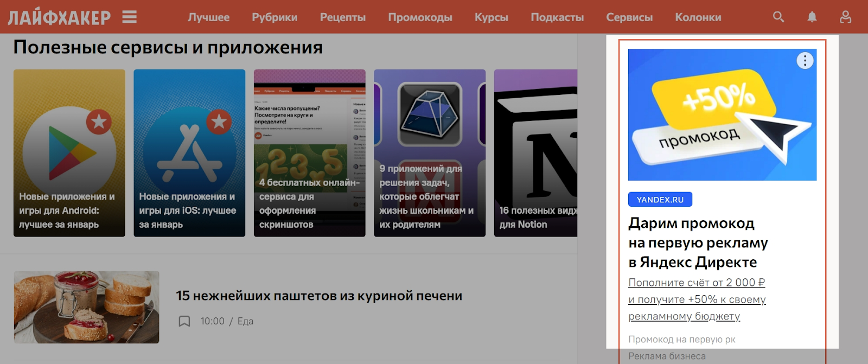Open Колонки section
The width and height of the screenshot is (868, 364).
pyautogui.click(x=698, y=17)
